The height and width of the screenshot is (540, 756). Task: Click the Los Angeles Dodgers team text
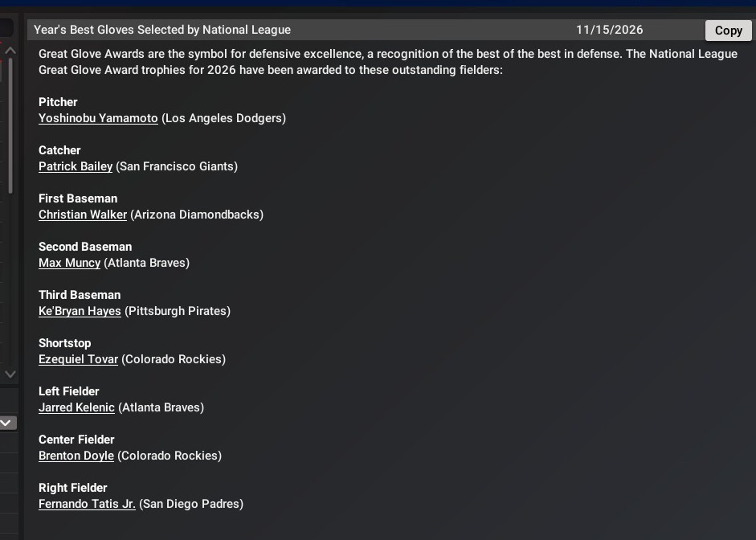point(223,118)
